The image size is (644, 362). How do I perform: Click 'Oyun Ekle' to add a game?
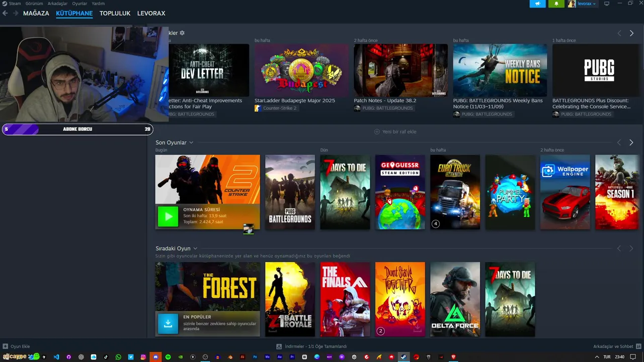pos(17,346)
